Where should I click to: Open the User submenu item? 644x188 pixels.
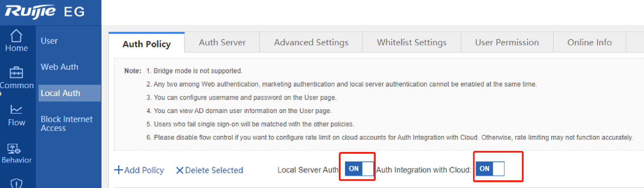(x=49, y=41)
